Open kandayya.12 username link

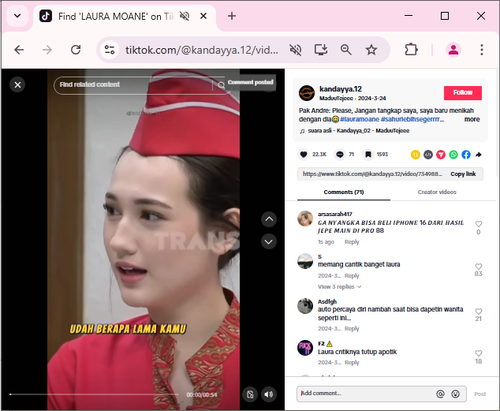pos(340,89)
